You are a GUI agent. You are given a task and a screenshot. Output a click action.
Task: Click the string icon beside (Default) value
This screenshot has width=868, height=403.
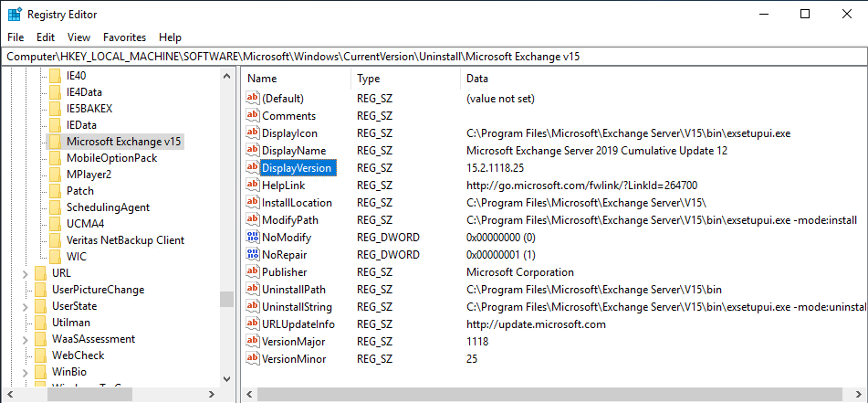click(253, 98)
